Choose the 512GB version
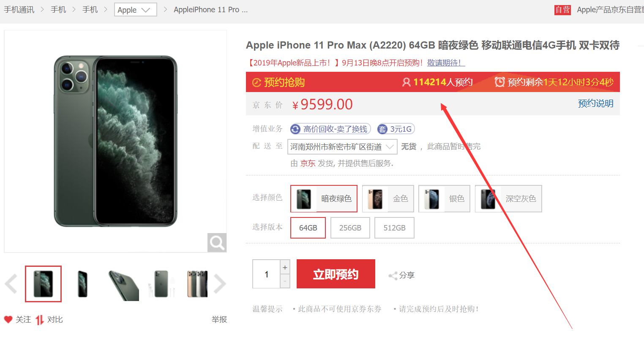644x361 pixels. [394, 228]
